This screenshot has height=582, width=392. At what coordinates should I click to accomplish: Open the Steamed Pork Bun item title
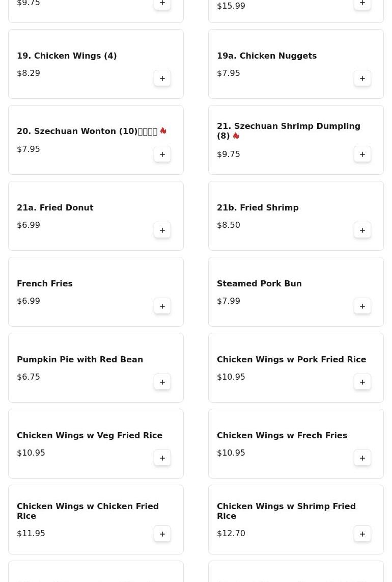click(259, 283)
